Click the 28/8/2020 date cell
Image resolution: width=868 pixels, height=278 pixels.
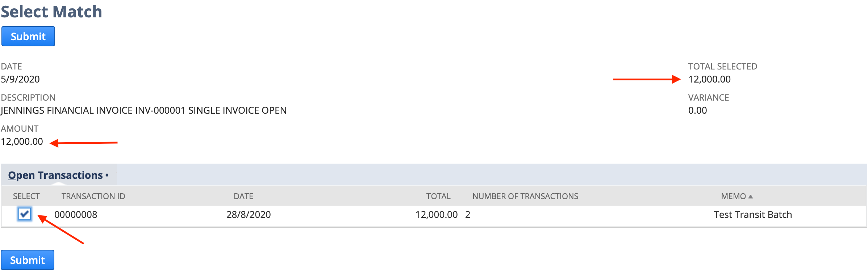248,214
